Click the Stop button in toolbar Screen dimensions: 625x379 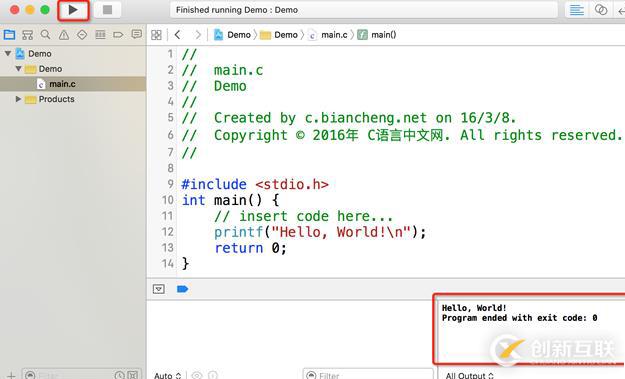107,10
